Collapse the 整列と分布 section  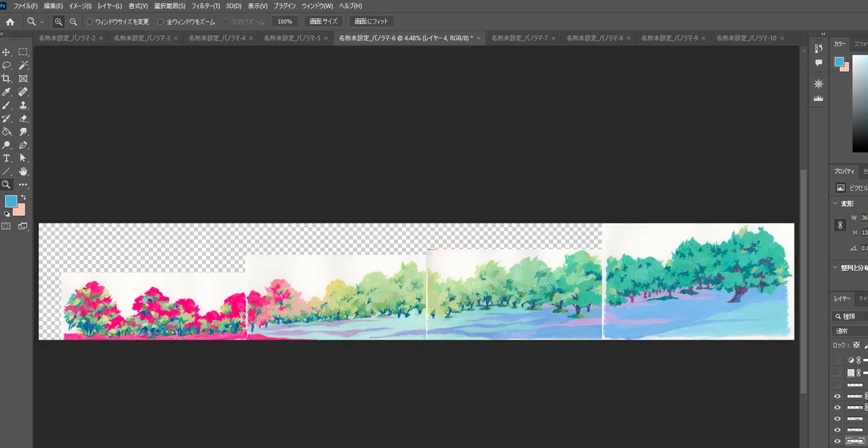(x=836, y=267)
